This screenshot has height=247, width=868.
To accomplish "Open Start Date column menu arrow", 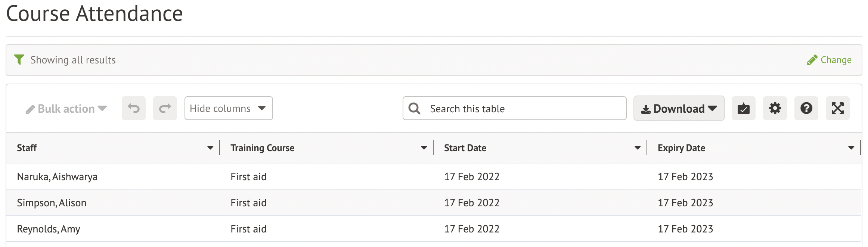I will pos(638,148).
